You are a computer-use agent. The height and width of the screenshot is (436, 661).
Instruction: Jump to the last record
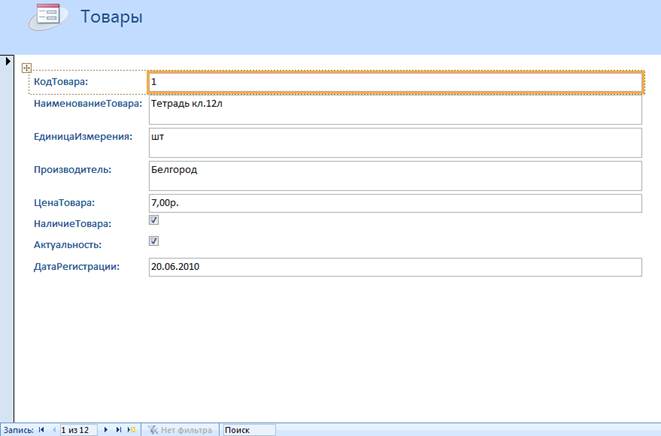(118, 430)
